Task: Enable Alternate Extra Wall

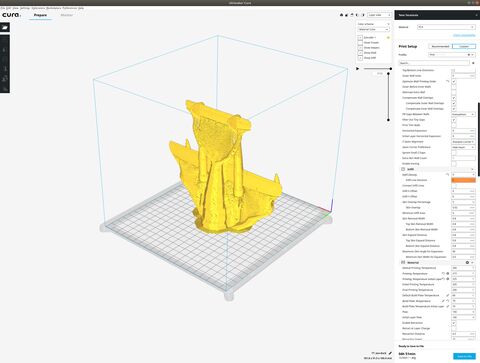Action: pos(454,92)
